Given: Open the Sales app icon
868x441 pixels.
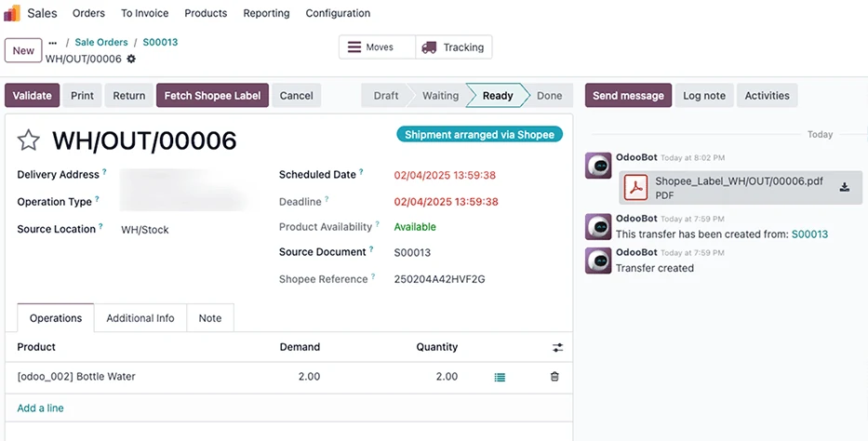Looking at the screenshot, I should [12, 13].
